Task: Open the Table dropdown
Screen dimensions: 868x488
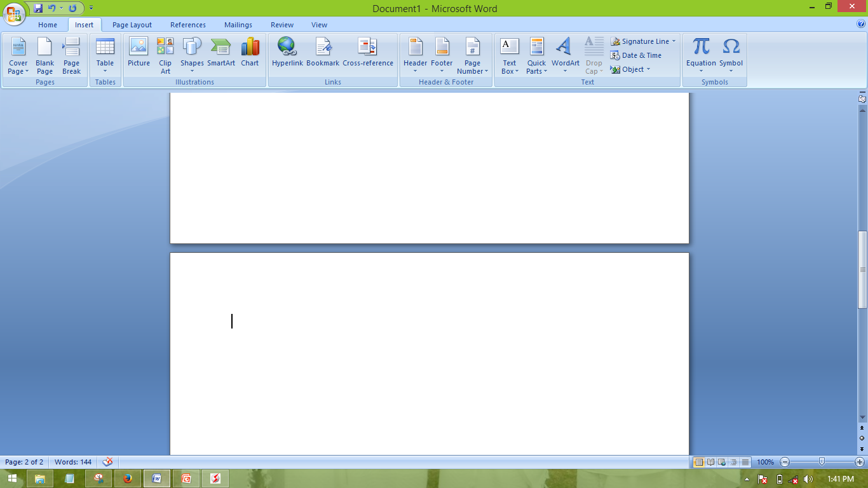Action: [x=105, y=56]
